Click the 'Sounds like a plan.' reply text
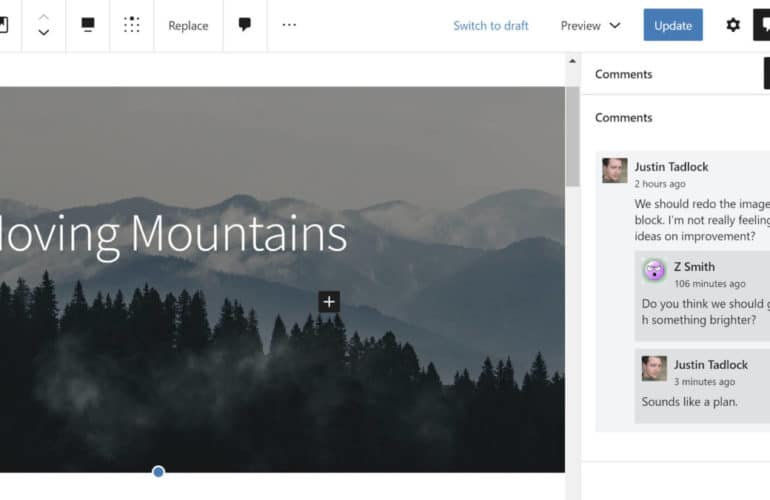 click(x=689, y=402)
